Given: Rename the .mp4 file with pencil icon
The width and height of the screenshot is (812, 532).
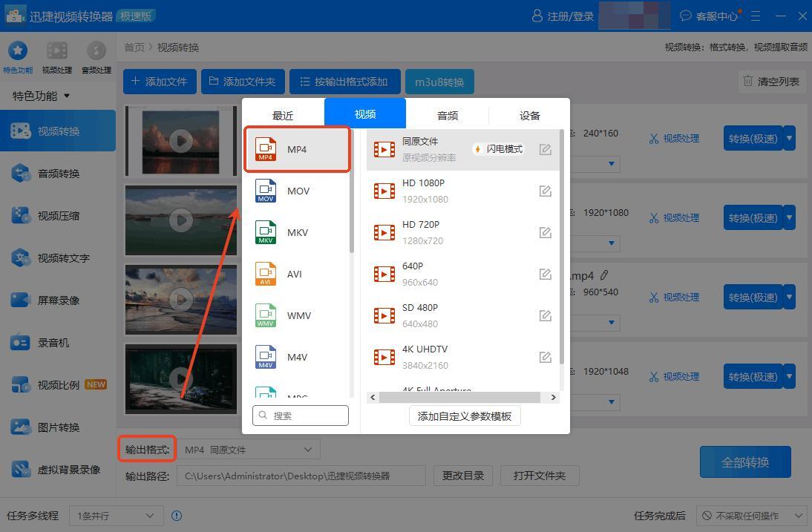Looking at the screenshot, I should (604, 275).
